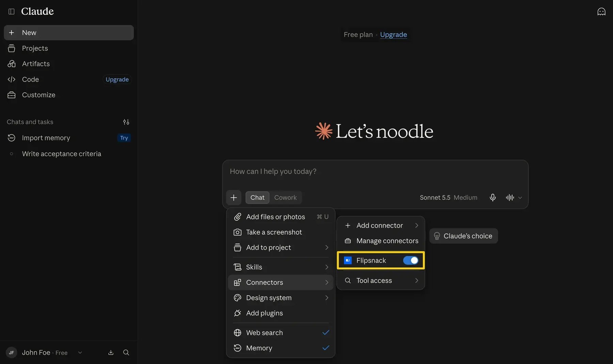This screenshot has height=364, width=613.
Task: Select Manage connectors
Action: (x=381, y=241)
